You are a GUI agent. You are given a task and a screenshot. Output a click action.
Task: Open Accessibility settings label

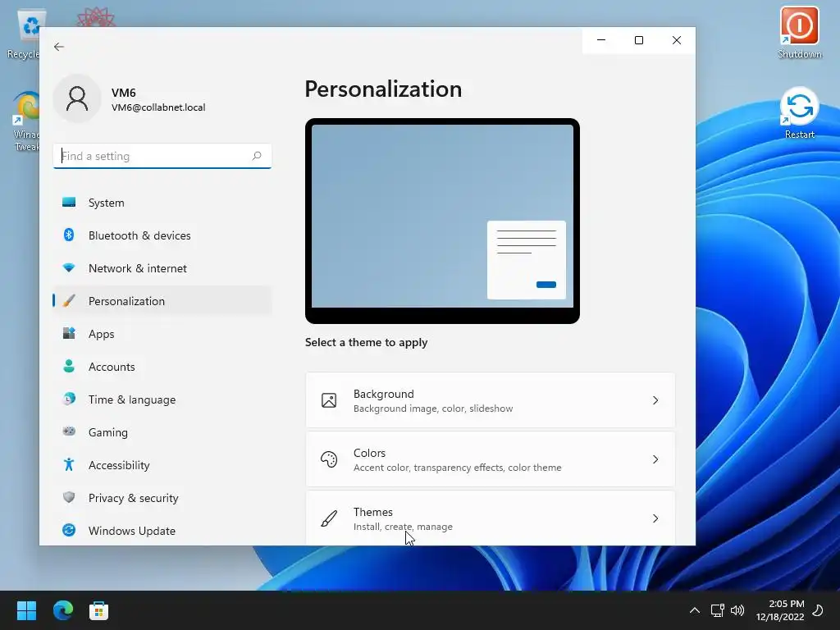pos(119,465)
